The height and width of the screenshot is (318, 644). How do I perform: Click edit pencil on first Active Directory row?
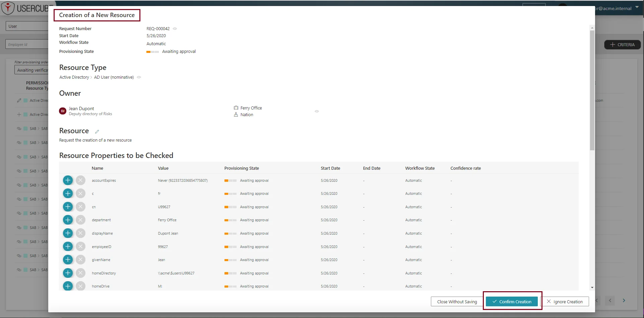pos(19,100)
